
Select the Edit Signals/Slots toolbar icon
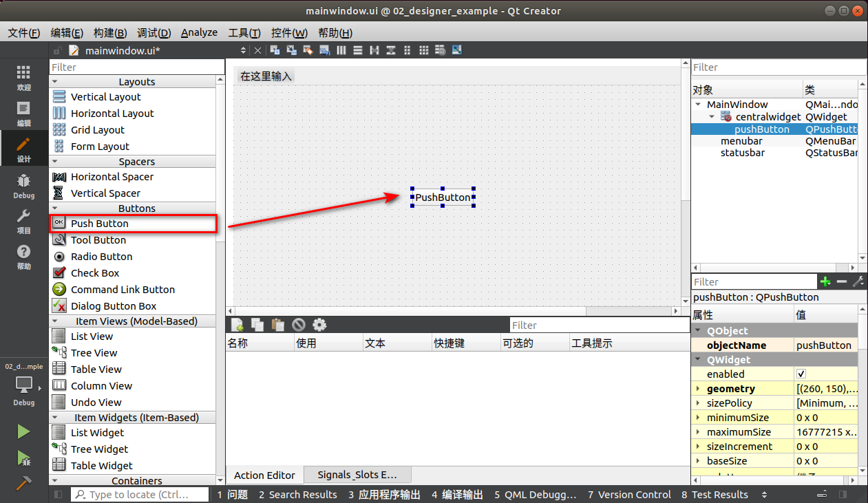click(x=291, y=50)
